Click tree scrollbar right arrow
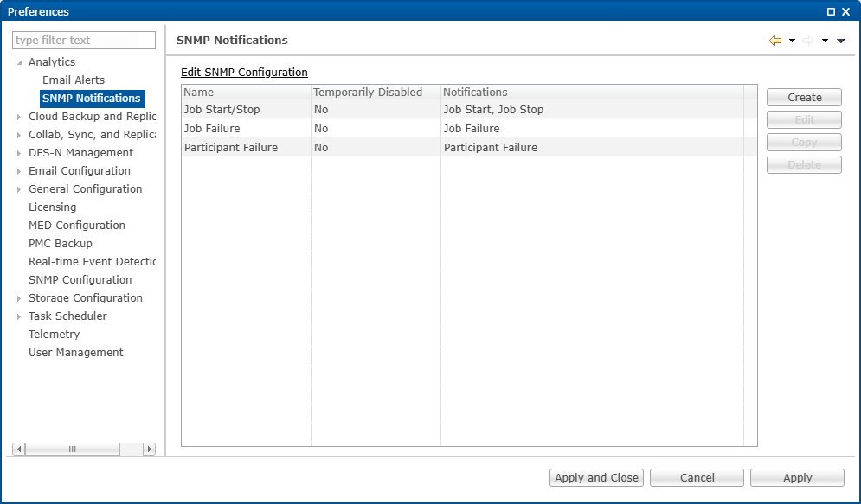Screen dimensions: 861x504 tap(149, 450)
